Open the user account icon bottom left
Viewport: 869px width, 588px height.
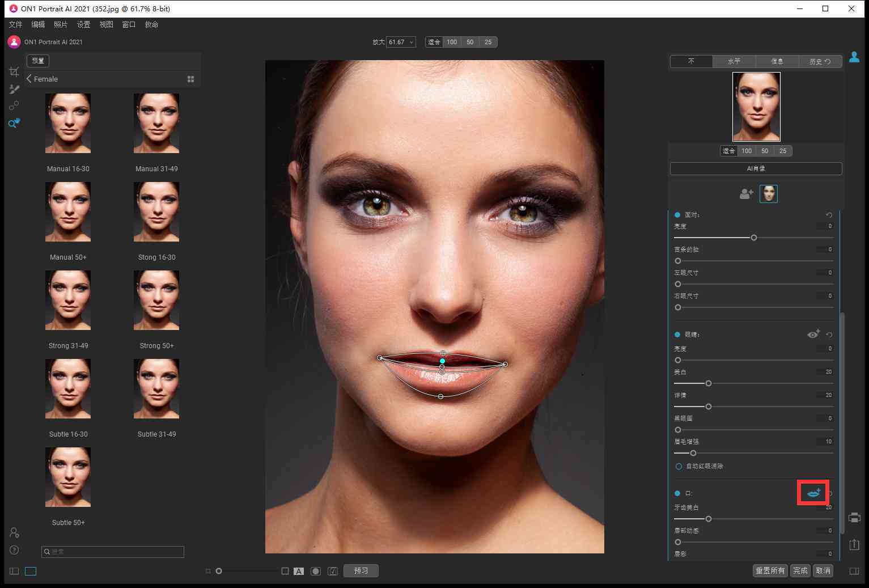pyautogui.click(x=14, y=532)
